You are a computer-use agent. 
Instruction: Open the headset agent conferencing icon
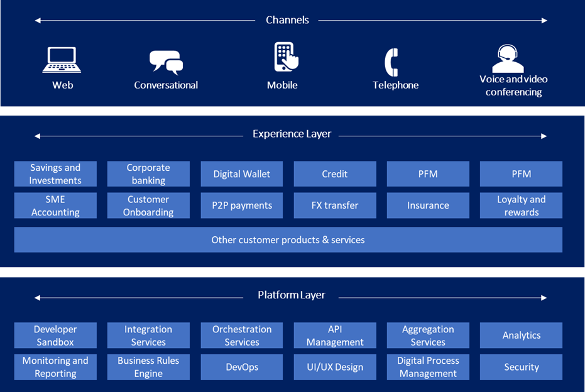tap(508, 58)
